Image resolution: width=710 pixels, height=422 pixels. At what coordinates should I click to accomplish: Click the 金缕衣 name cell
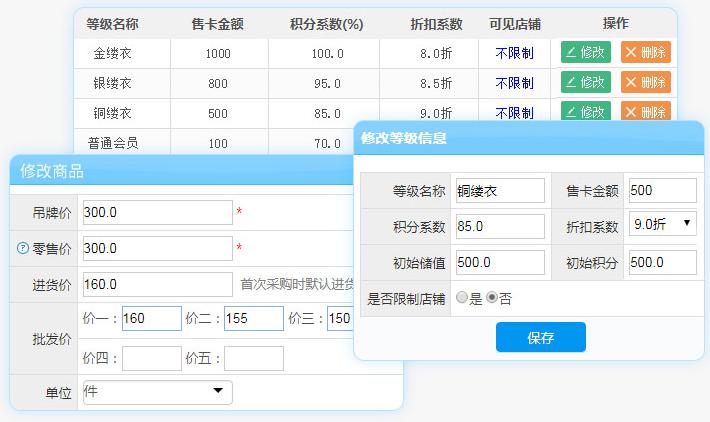tap(112, 53)
